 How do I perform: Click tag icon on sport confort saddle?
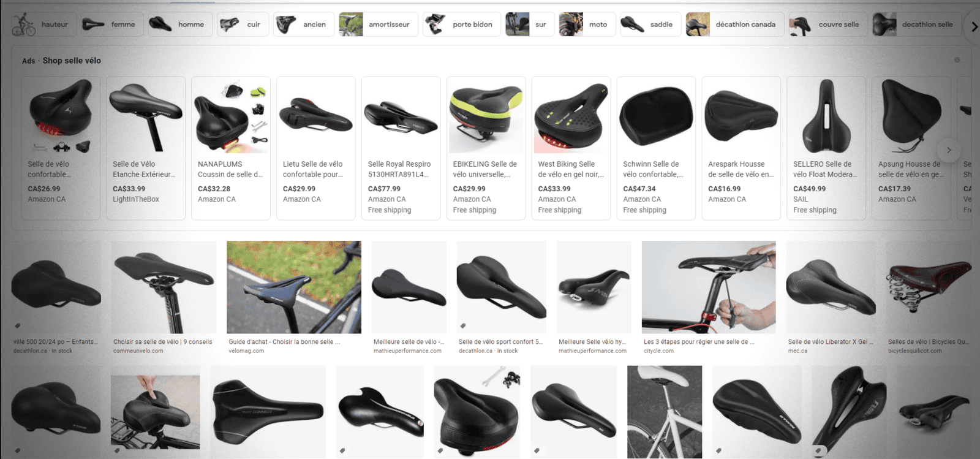coord(463,325)
